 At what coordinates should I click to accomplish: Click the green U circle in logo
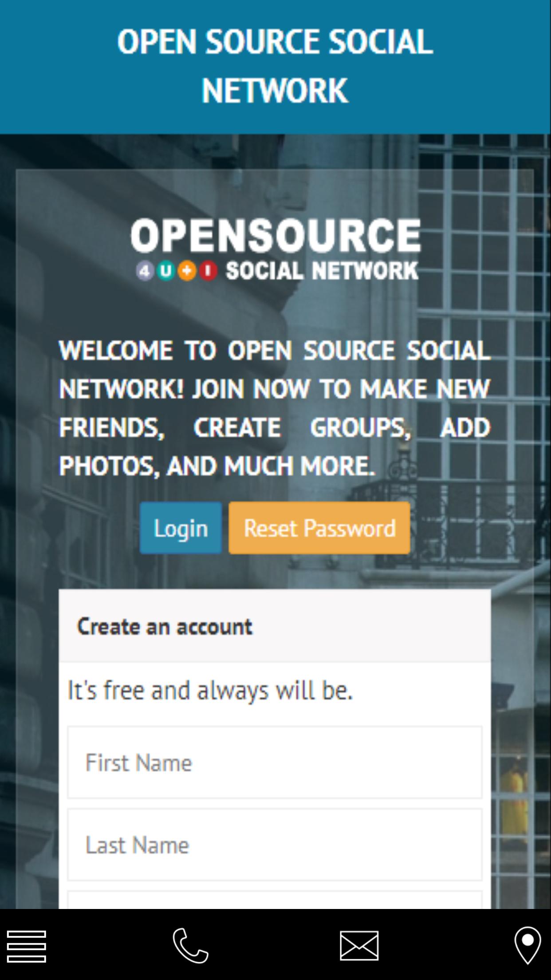click(x=166, y=271)
